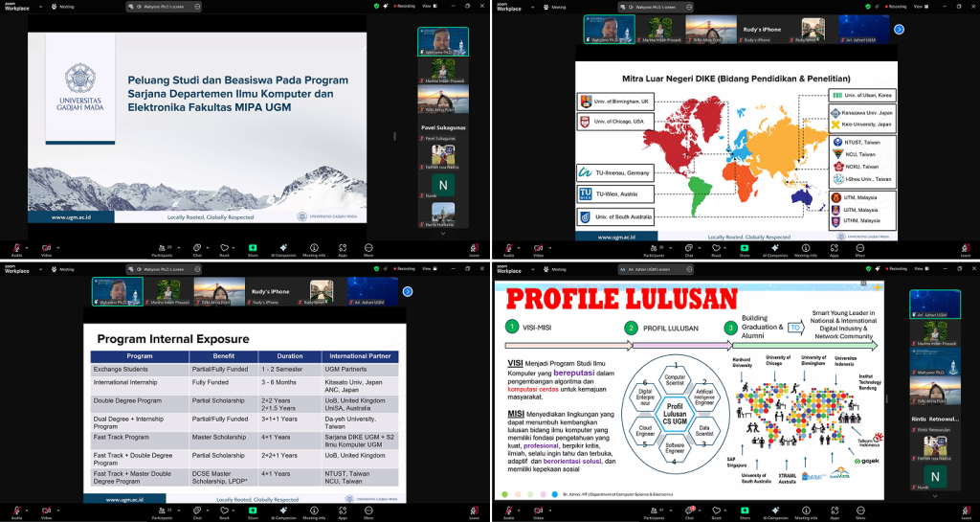Click Meeting tab in the Profile Lulusan window

coord(554,269)
